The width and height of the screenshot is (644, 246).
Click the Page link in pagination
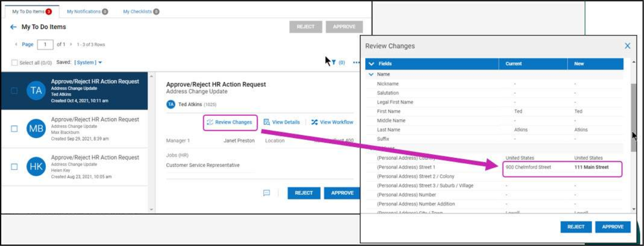(27, 44)
